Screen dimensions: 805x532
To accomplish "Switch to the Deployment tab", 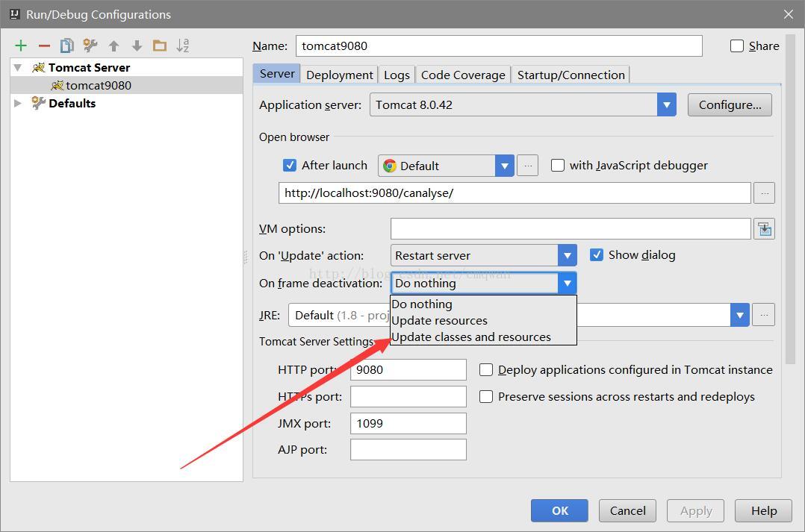I will coord(339,75).
